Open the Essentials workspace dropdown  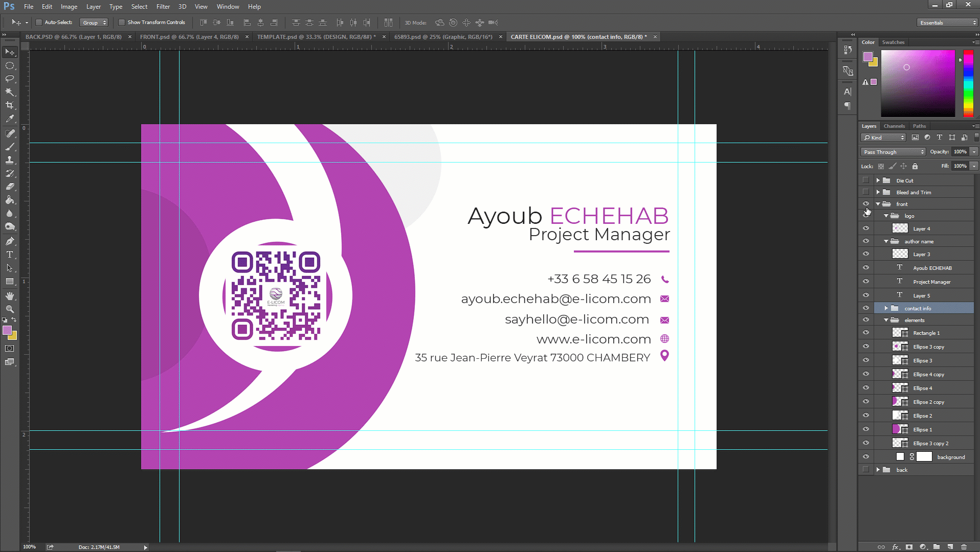pyautogui.click(x=947, y=22)
